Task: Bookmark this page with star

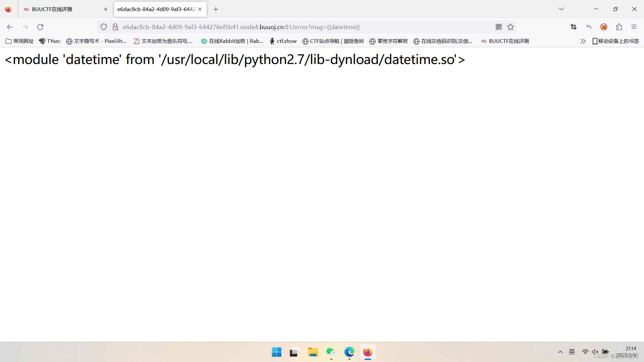Action: [x=511, y=27]
